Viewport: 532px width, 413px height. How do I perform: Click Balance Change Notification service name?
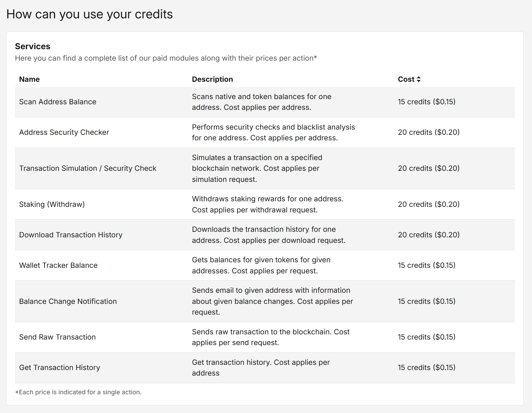click(68, 301)
